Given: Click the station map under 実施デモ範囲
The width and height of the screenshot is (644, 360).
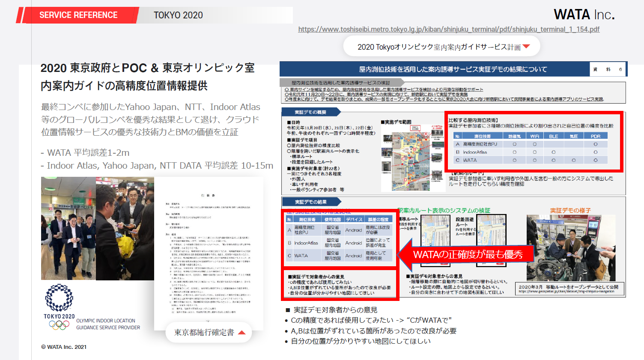Looking at the screenshot, I should [413, 158].
